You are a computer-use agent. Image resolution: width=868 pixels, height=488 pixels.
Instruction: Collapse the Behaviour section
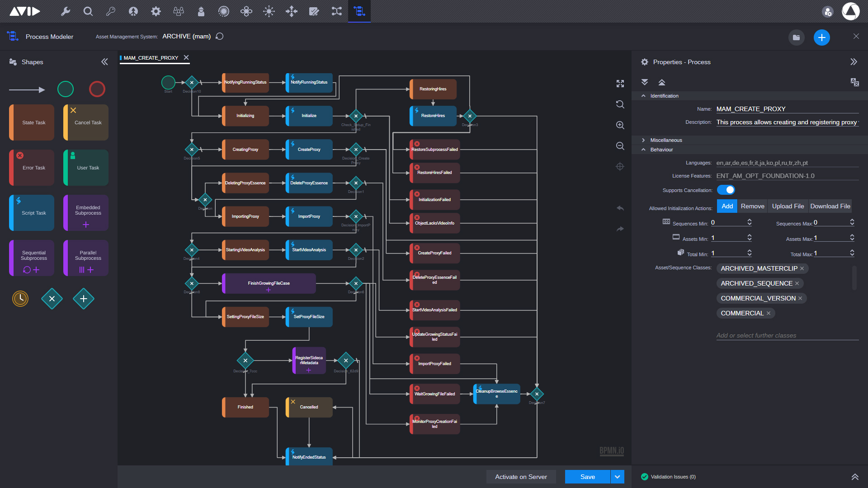(643, 150)
